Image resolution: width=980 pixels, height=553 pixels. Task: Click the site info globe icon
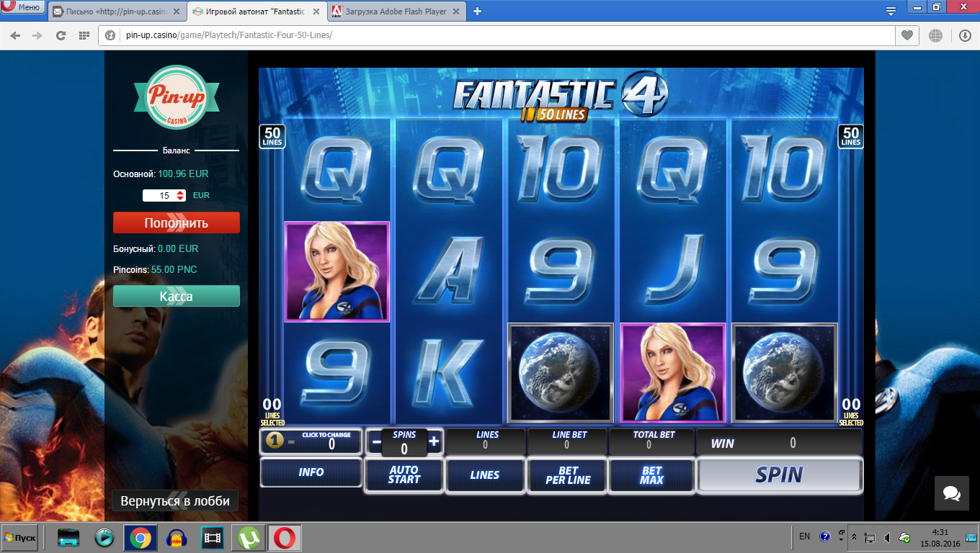coord(111,35)
